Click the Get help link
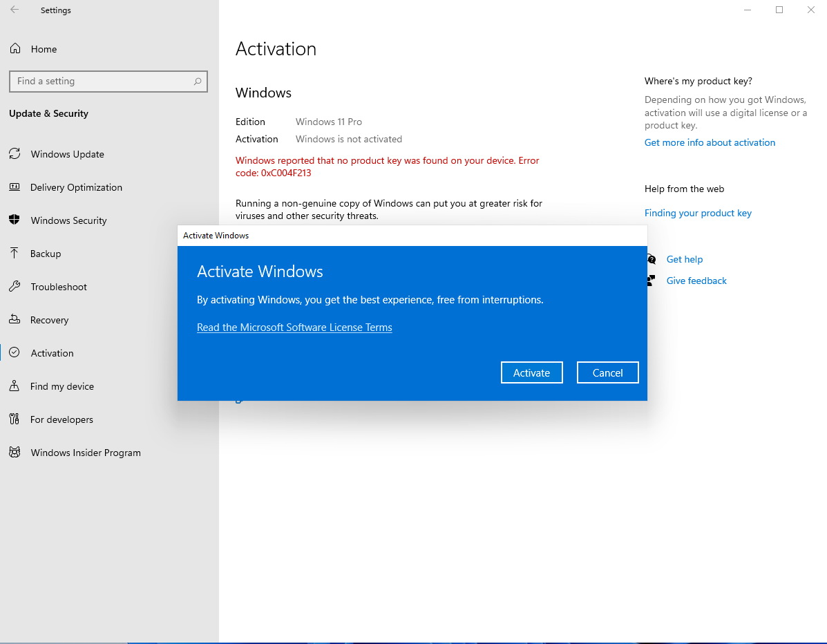The width and height of the screenshot is (827, 644). coord(684,259)
